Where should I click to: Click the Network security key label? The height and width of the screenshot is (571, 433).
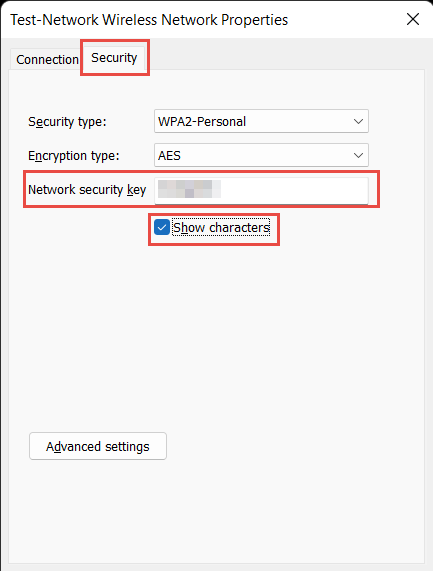(87, 190)
